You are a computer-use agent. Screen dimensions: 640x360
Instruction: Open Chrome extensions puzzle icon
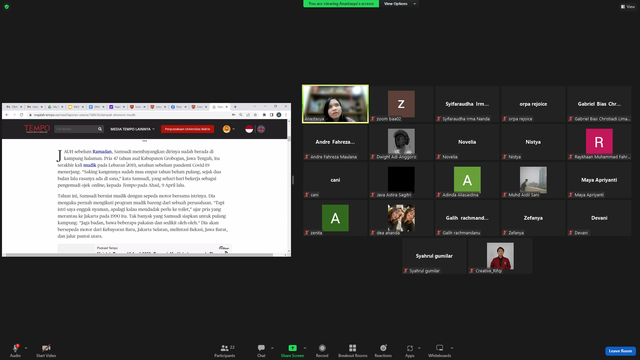coord(264,115)
